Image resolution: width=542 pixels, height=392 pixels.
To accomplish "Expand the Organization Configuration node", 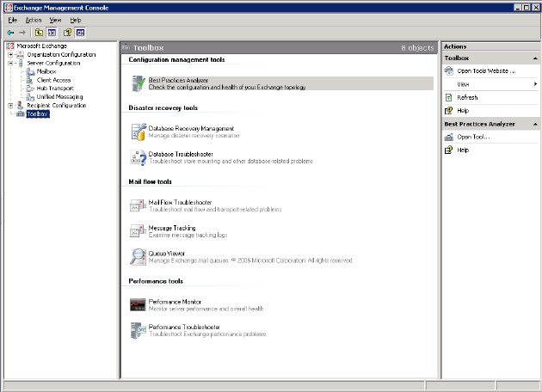I will click(x=10, y=54).
